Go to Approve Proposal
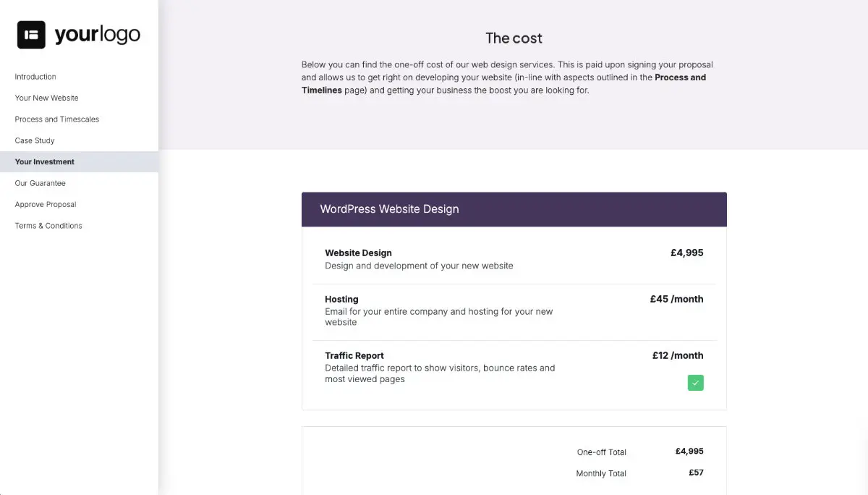The width and height of the screenshot is (868, 495). pos(45,204)
